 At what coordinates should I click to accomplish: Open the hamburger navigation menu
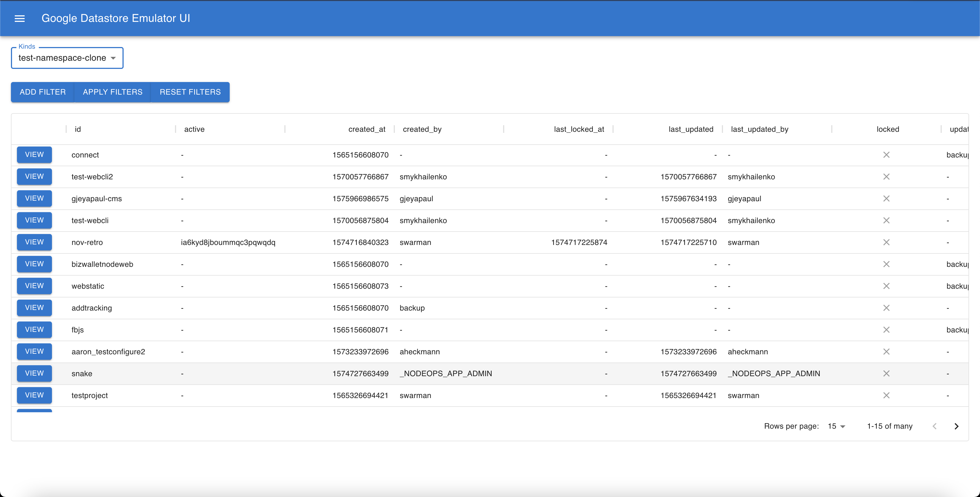(19, 18)
